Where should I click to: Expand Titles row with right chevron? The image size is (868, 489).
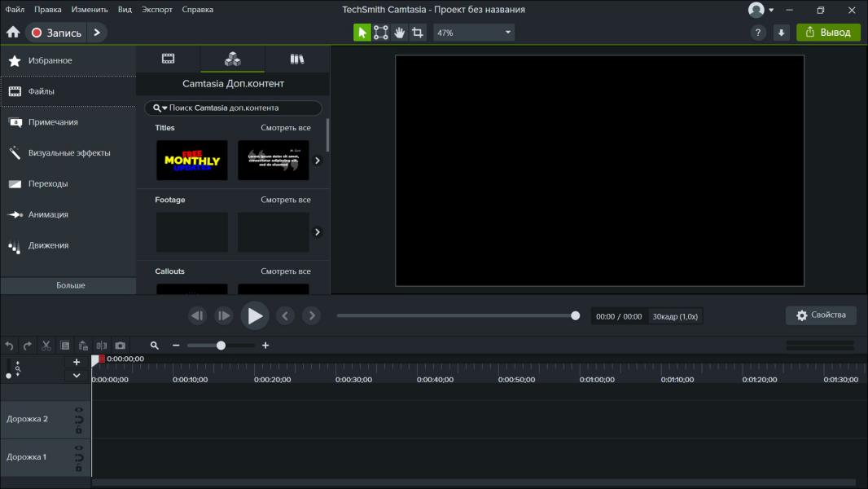click(x=318, y=161)
